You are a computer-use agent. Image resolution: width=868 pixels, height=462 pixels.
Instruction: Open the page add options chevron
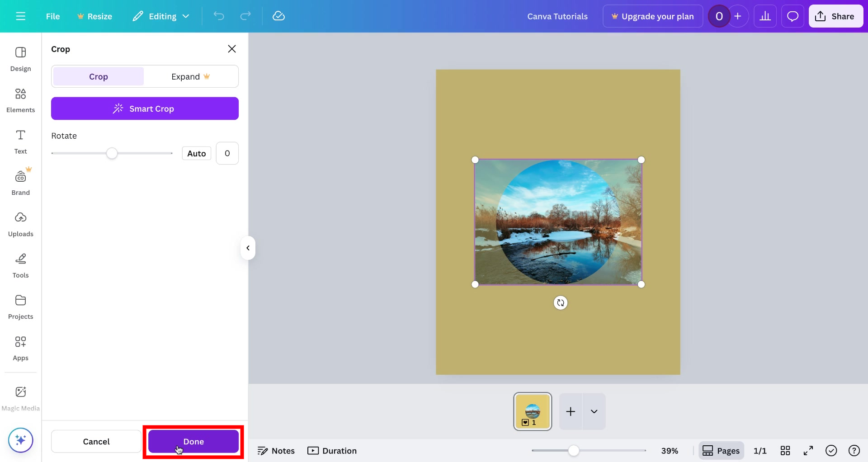tap(594, 411)
